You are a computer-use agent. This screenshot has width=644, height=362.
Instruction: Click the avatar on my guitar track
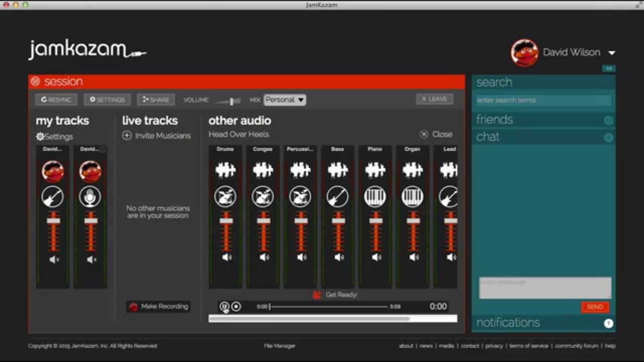[53, 171]
